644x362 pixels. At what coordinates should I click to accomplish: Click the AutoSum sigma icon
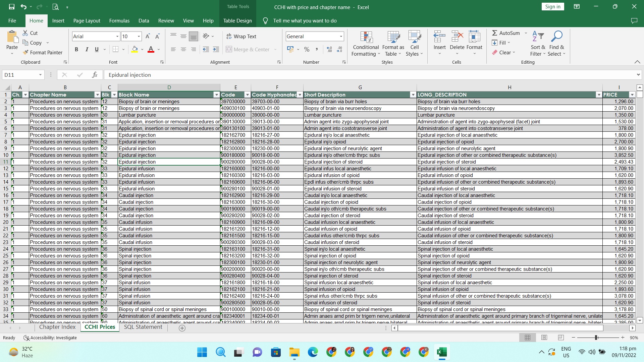494,33
